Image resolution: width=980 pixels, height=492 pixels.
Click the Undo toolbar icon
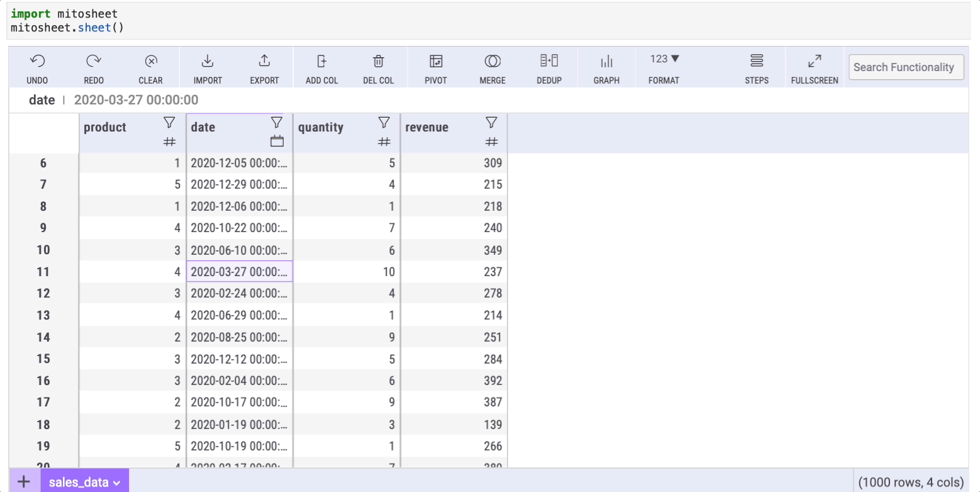pyautogui.click(x=37, y=61)
